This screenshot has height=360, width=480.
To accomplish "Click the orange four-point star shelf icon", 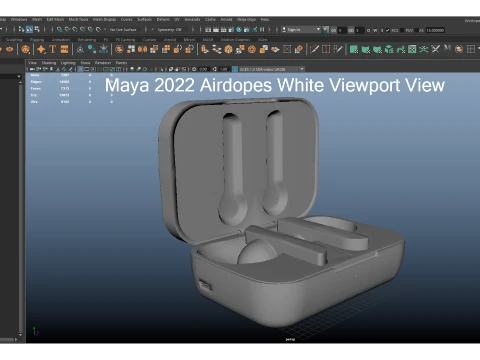I will 41,49.
